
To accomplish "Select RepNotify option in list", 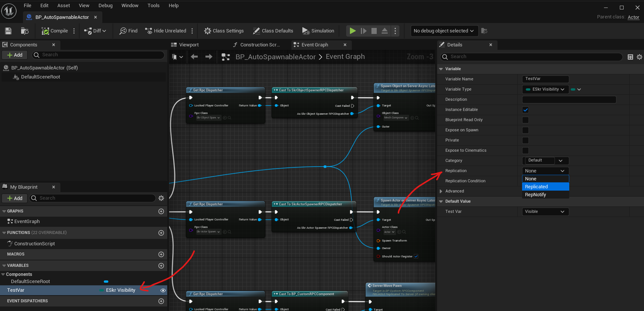I will pyautogui.click(x=545, y=195).
